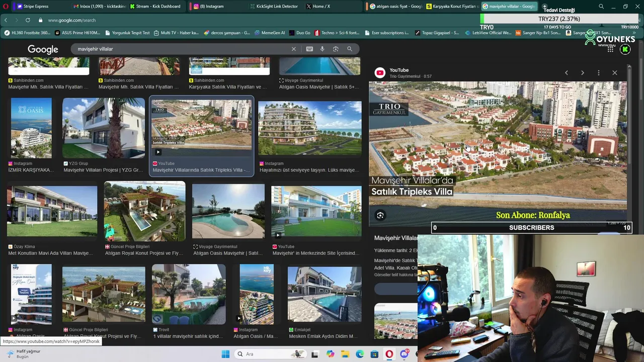This screenshot has height=362, width=644.
Task: Start a Google voice search
Action: pyautogui.click(x=322, y=49)
